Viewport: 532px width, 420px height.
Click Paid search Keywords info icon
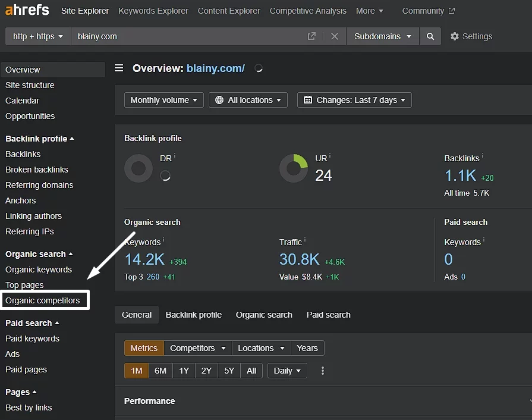[x=484, y=240]
